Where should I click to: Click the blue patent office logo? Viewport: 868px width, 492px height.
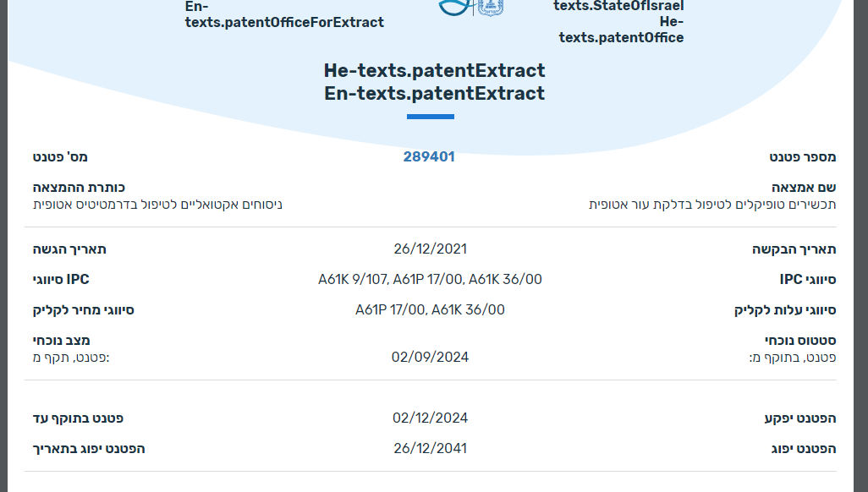click(452, 7)
